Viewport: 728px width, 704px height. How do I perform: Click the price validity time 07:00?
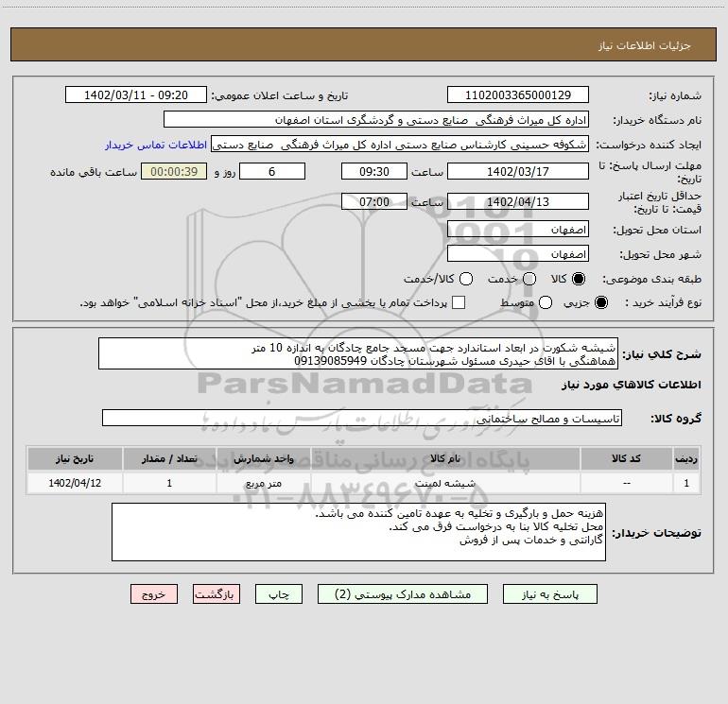tap(374, 201)
